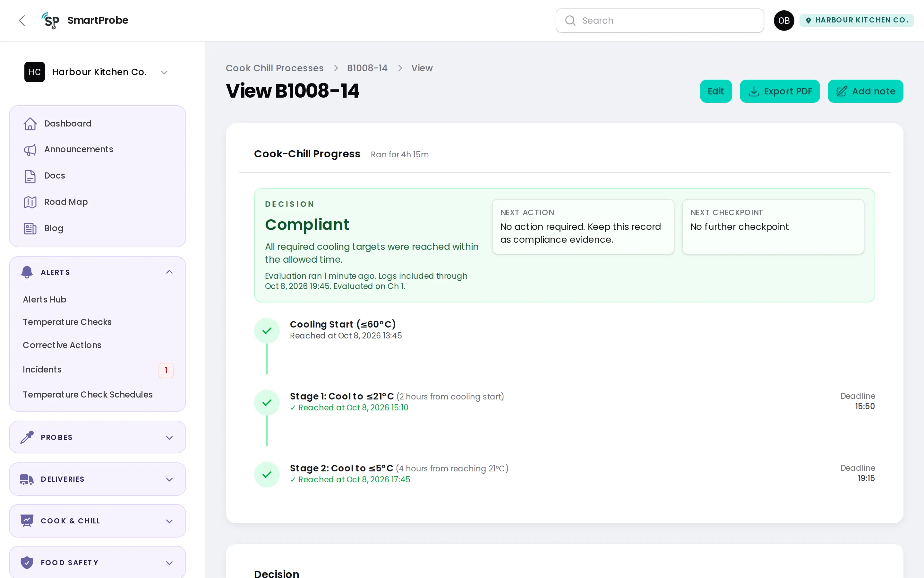Click the Food Safety shield icon
Screen dimensions: 924x578
[27, 562]
